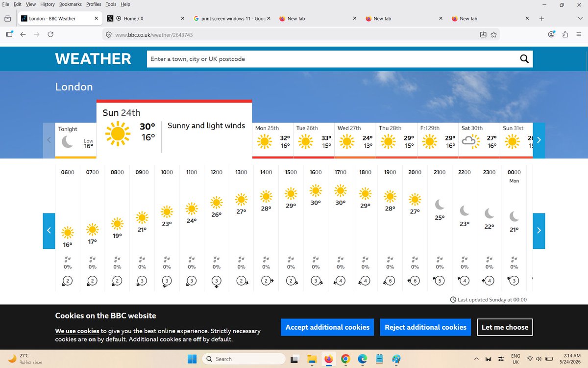Viewport: 588px width, 368px height.
Task: Open Microsoft Edge from the taskbar
Action: coord(363,359)
